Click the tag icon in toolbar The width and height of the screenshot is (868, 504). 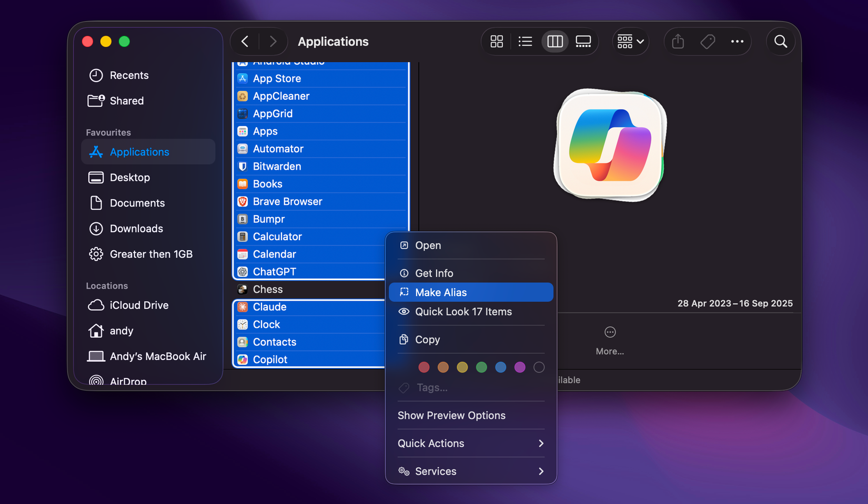pyautogui.click(x=708, y=42)
